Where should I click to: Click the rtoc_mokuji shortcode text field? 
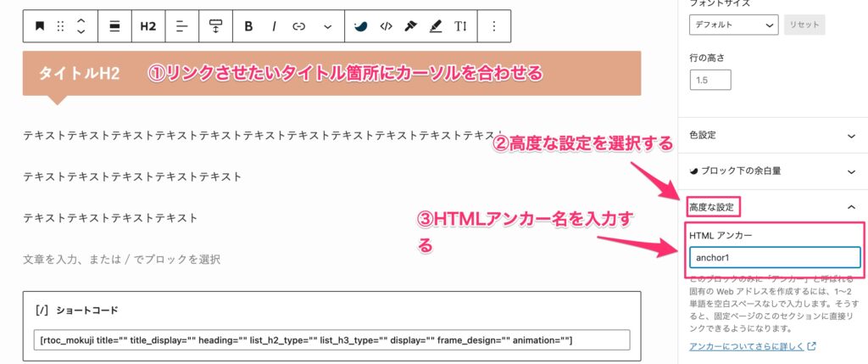click(331, 339)
